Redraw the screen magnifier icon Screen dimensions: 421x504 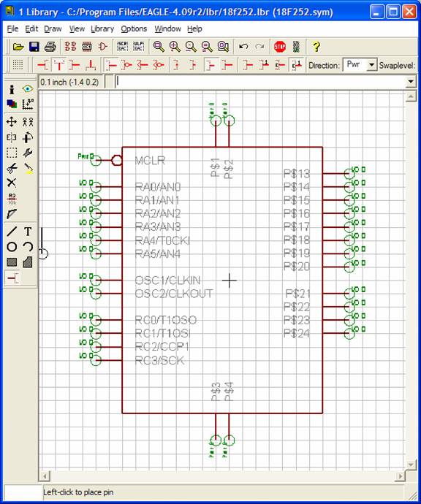click(x=207, y=47)
